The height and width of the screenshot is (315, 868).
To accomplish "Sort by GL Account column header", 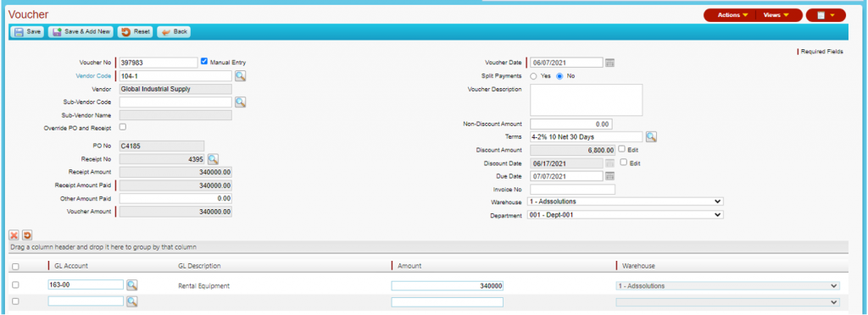I will point(71,266).
